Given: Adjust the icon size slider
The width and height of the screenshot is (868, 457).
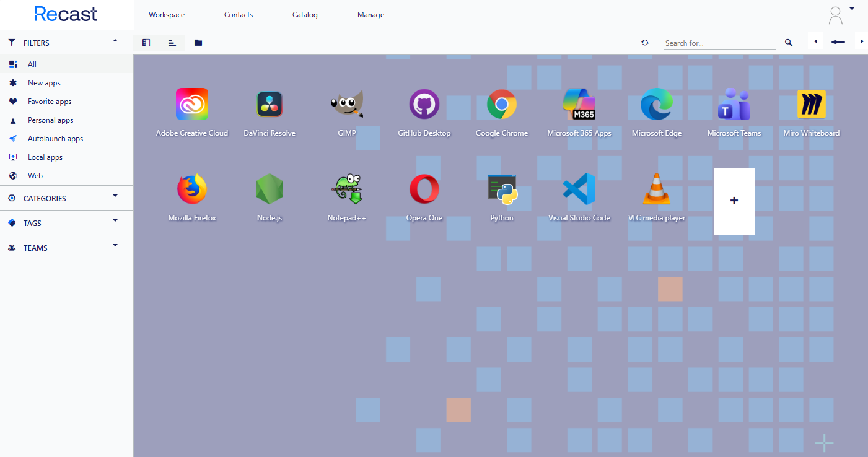Looking at the screenshot, I should (838, 42).
